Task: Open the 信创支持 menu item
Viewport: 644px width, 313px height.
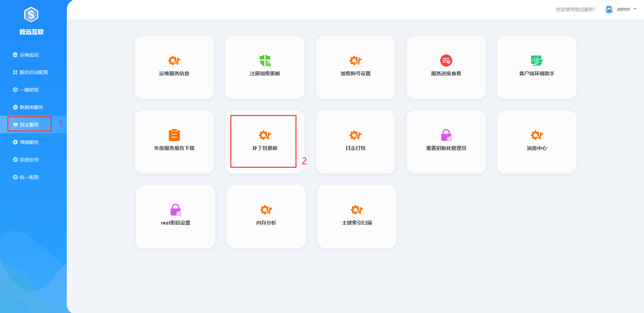Action: coord(33,160)
